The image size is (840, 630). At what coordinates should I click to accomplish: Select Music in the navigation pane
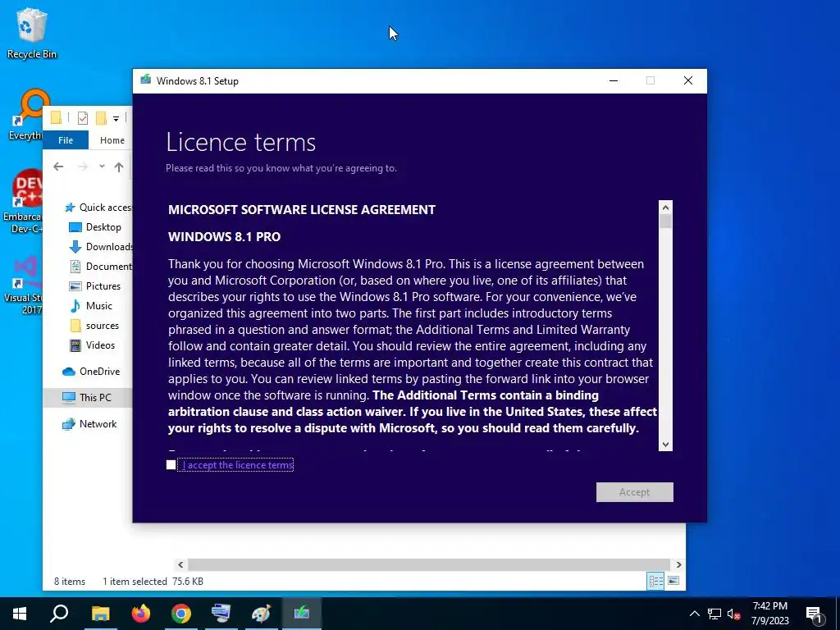(x=91, y=306)
